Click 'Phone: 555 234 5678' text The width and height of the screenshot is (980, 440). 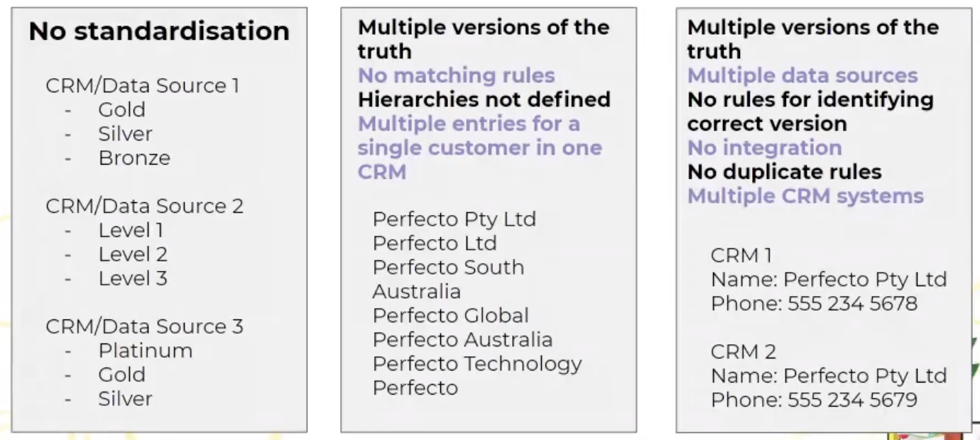[814, 304]
